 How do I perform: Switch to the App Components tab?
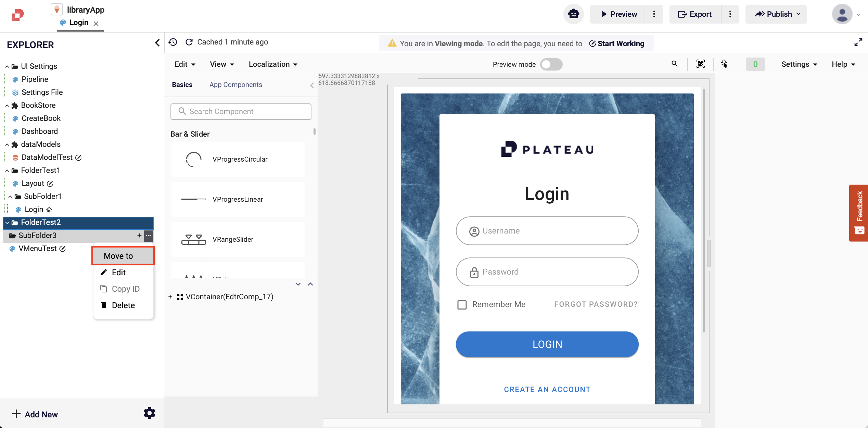(235, 85)
